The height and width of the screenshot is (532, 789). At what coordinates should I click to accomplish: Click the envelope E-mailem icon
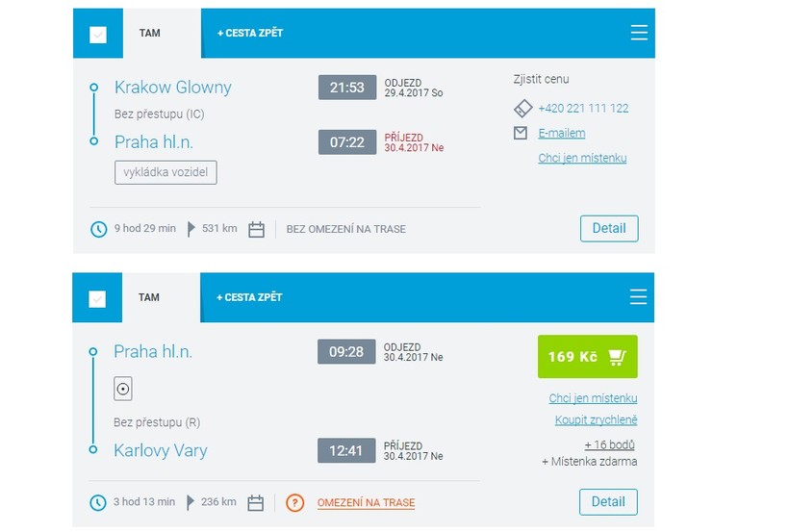[521, 134]
